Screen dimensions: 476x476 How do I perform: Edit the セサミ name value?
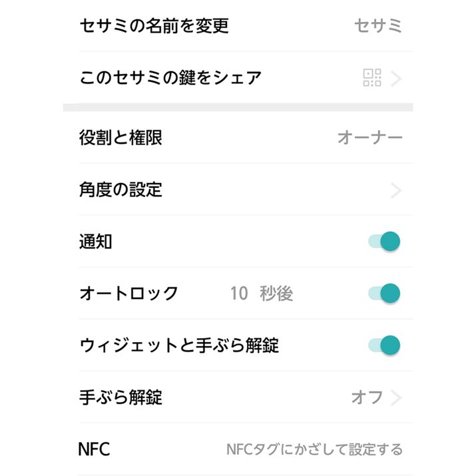coord(378,27)
